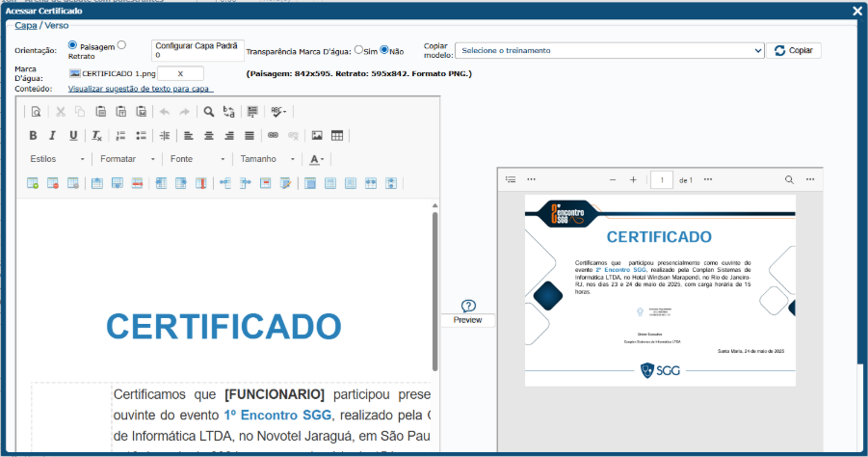The image size is (868, 457).
Task: Select the Paisagem orientation option
Action: 73,44
